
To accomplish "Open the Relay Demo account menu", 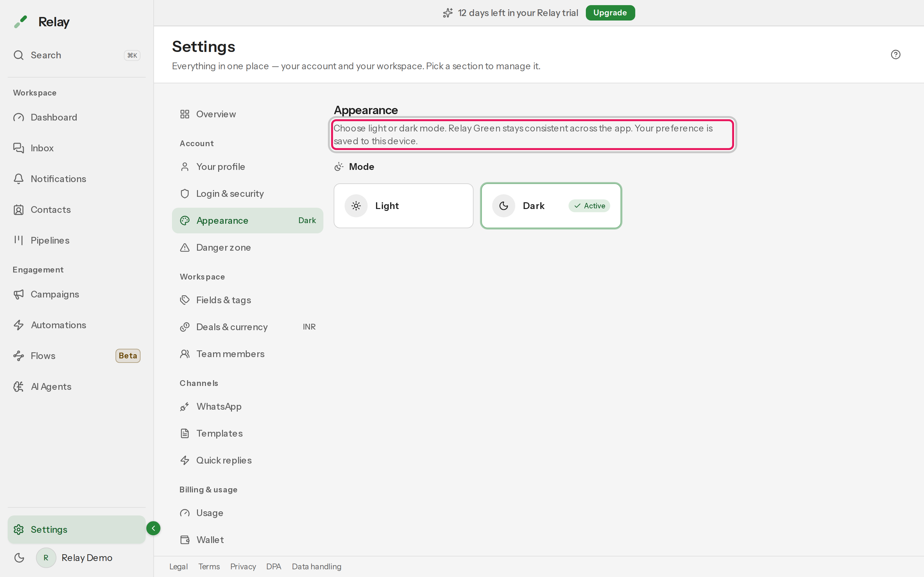I will (74, 557).
